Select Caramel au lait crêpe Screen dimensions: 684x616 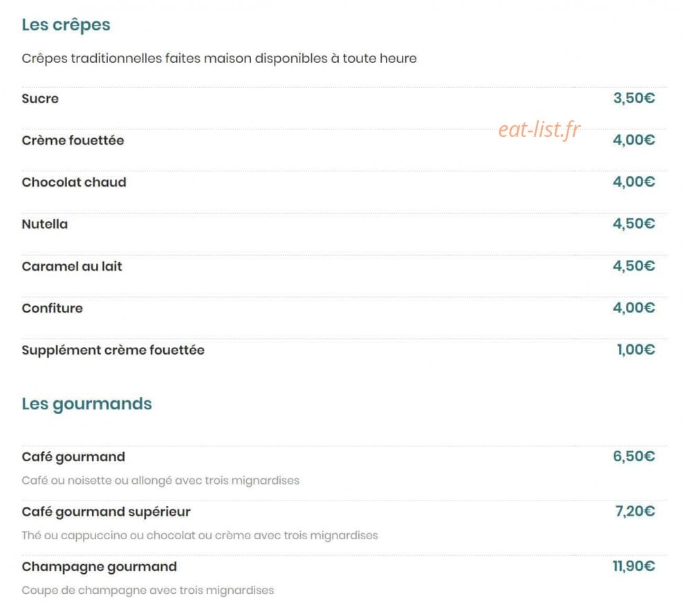(72, 266)
